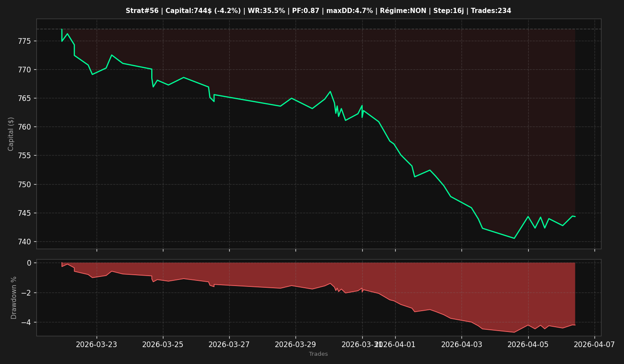Click the 2026-03-23 date tick label
Screen dimensions: 624x364
click(97, 344)
